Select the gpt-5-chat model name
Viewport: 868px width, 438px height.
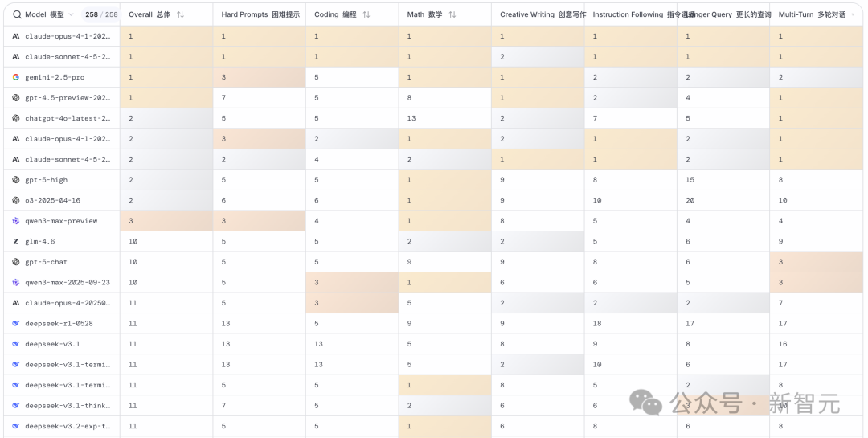tap(47, 262)
